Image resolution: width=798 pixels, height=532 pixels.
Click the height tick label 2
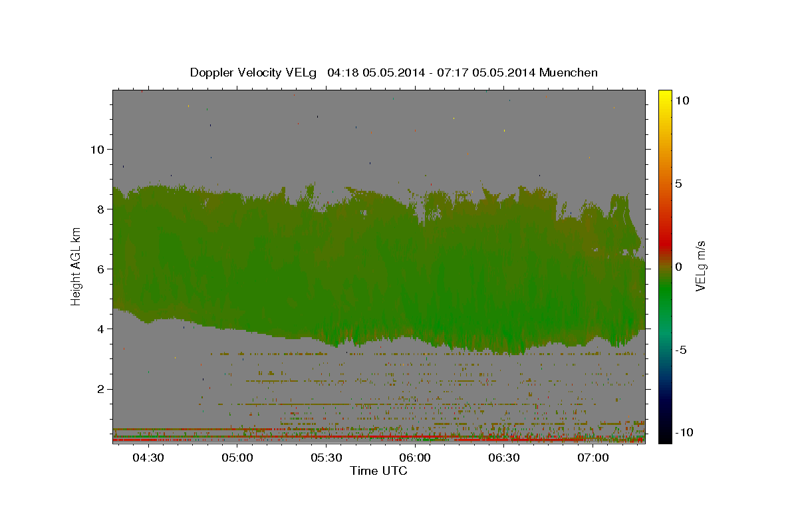[101, 389]
